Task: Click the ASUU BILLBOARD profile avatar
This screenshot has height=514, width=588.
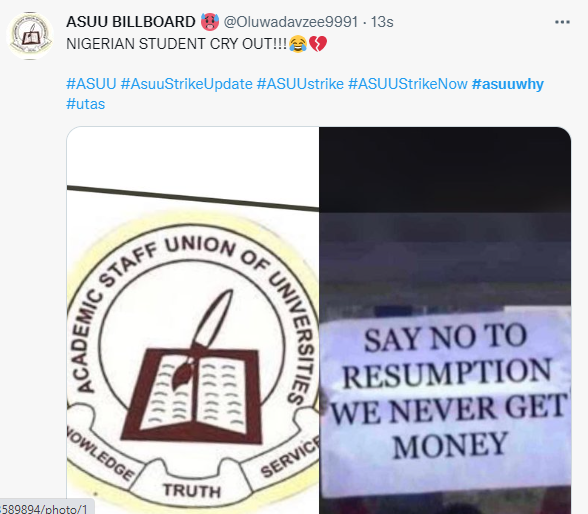Action: click(x=30, y=36)
